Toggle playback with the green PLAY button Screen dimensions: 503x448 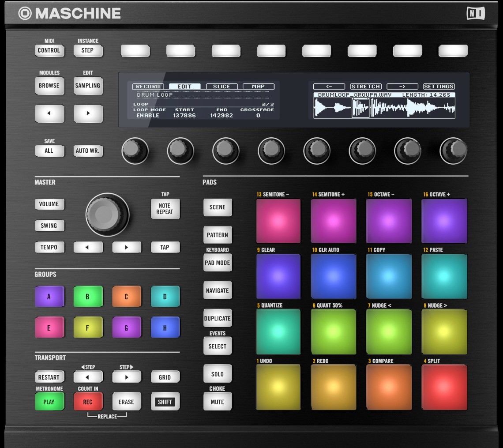(49, 401)
